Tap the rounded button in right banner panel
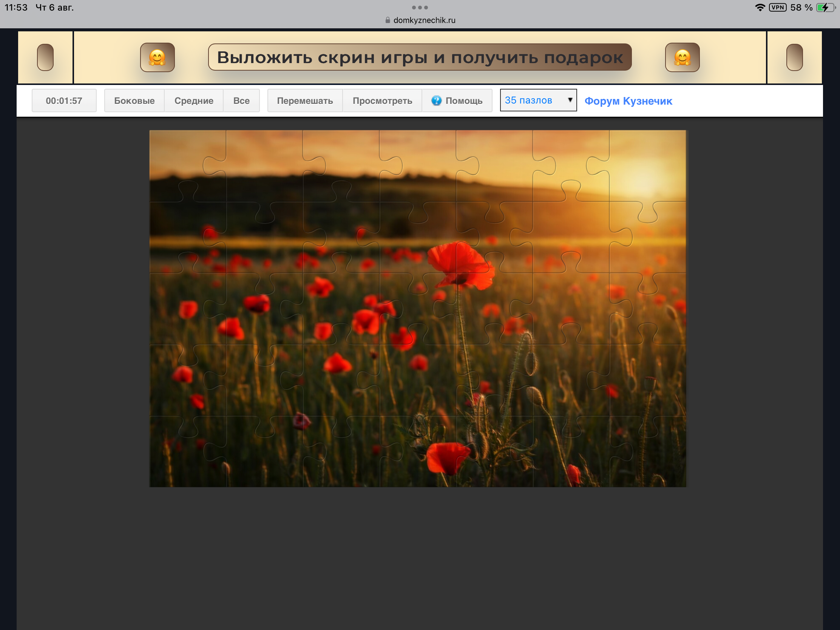Screen dimensions: 840x630 click(794, 57)
